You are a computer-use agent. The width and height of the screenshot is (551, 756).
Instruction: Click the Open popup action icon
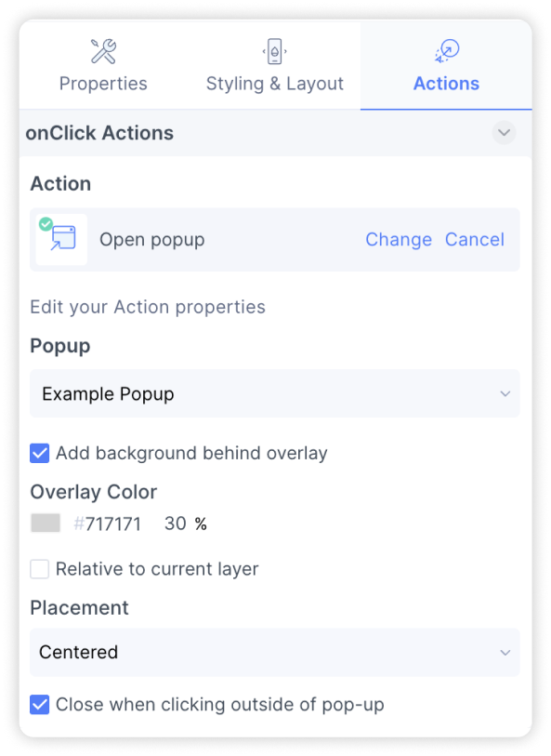(61, 240)
